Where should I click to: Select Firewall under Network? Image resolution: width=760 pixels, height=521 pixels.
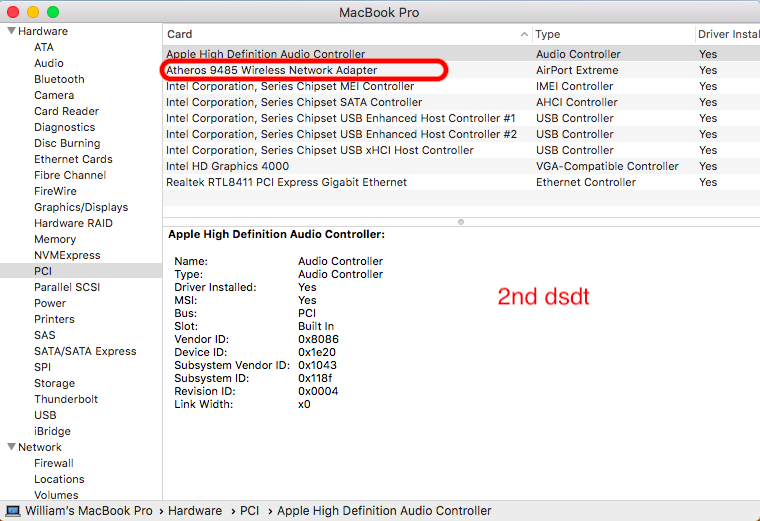pyautogui.click(x=54, y=463)
